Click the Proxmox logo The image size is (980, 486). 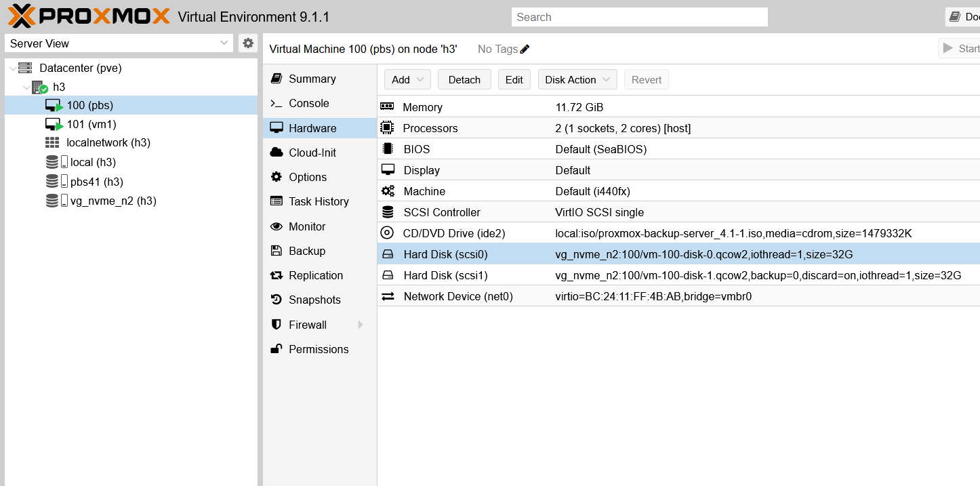tap(88, 16)
